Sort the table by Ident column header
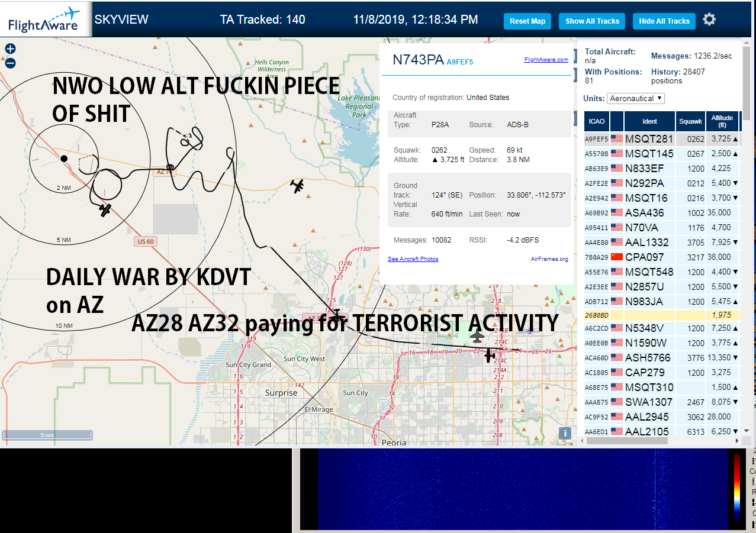Viewport: 756px width, 533px height. pyautogui.click(x=649, y=121)
